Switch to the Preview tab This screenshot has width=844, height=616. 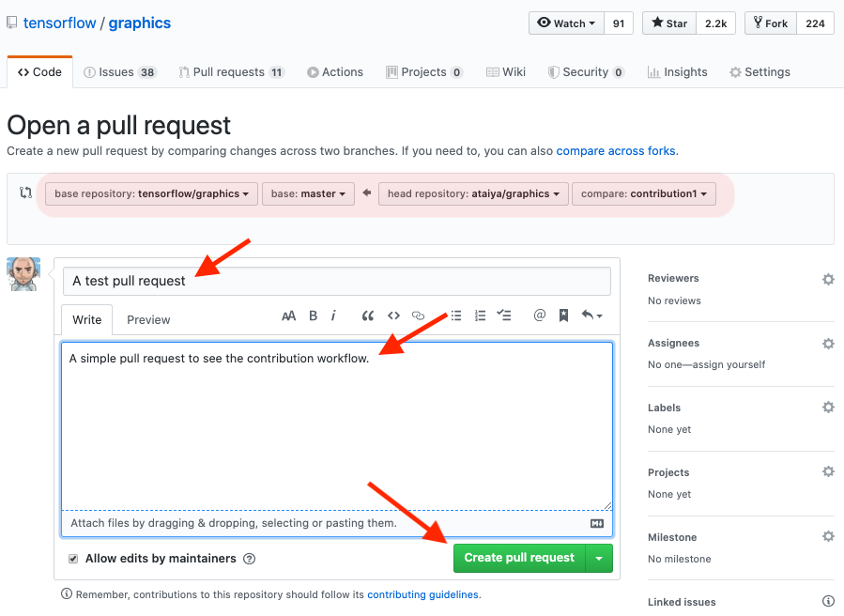pyautogui.click(x=148, y=319)
